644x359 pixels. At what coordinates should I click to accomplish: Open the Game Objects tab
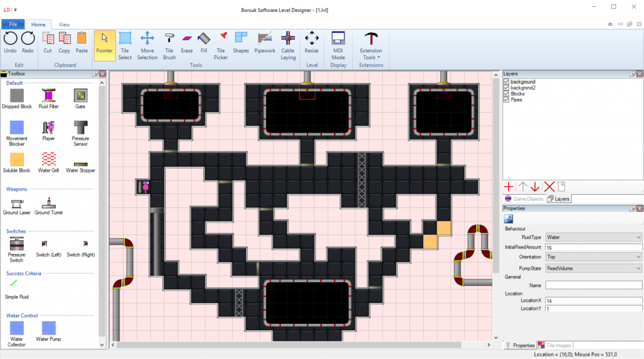coord(524,199)
